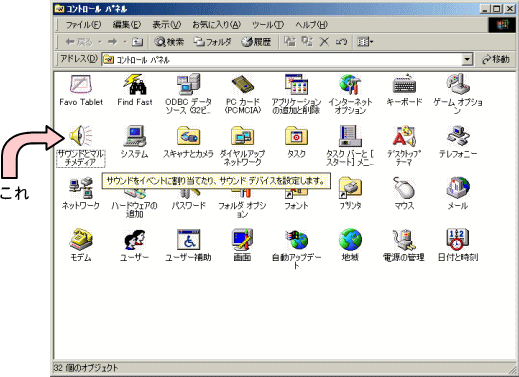The image size is (519, 377).
Task: Open the サウンドとマルチメディア speaker icon
Action: point(80,136)
